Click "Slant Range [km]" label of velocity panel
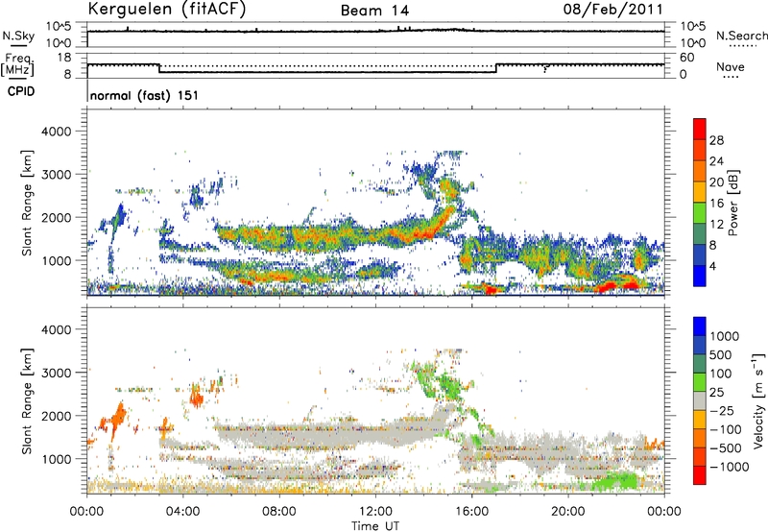This screenshot has width=768, height=532. (27, 401)
